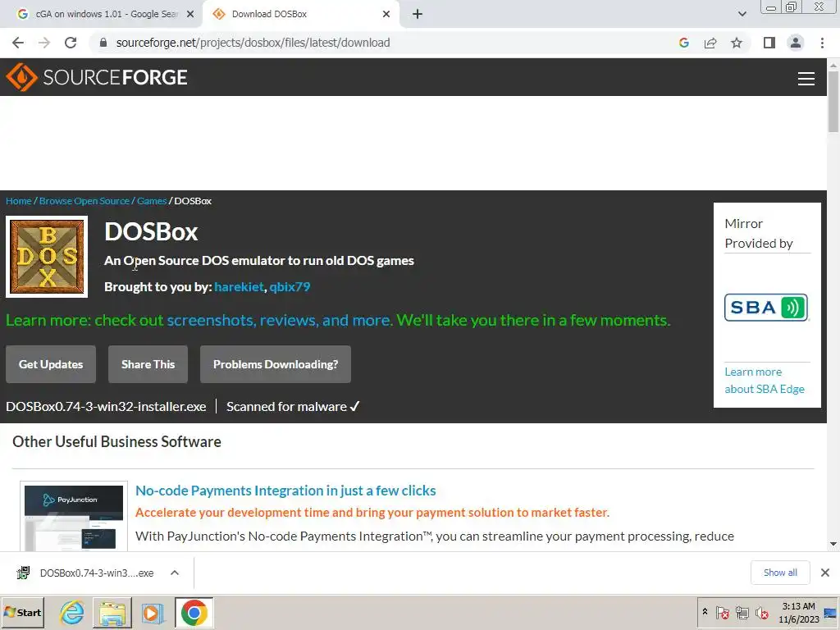Open the Chrome profile avatar
840x630 pixels.
click(796, 43)
